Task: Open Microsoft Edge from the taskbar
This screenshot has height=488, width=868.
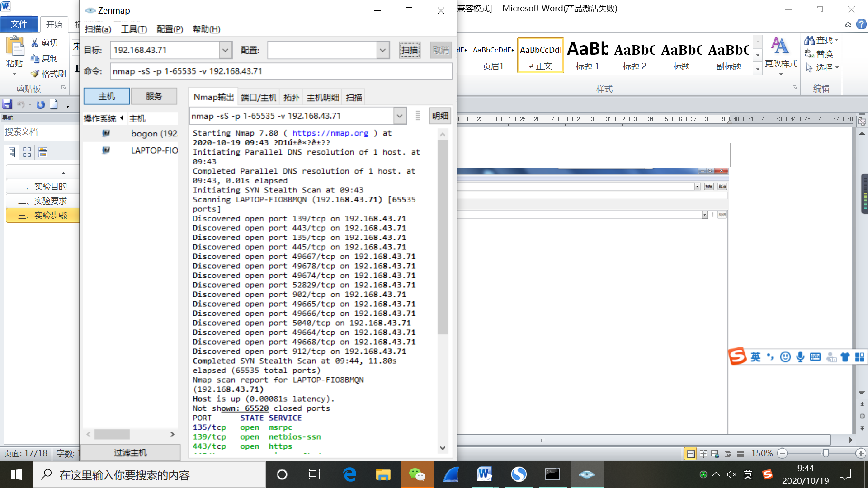Action: point(349,474)
